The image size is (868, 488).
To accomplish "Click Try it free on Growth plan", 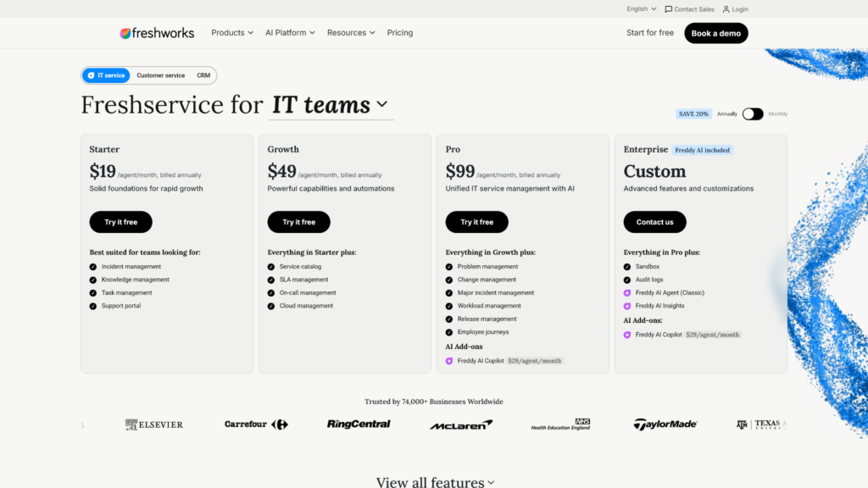I will 299,222.
